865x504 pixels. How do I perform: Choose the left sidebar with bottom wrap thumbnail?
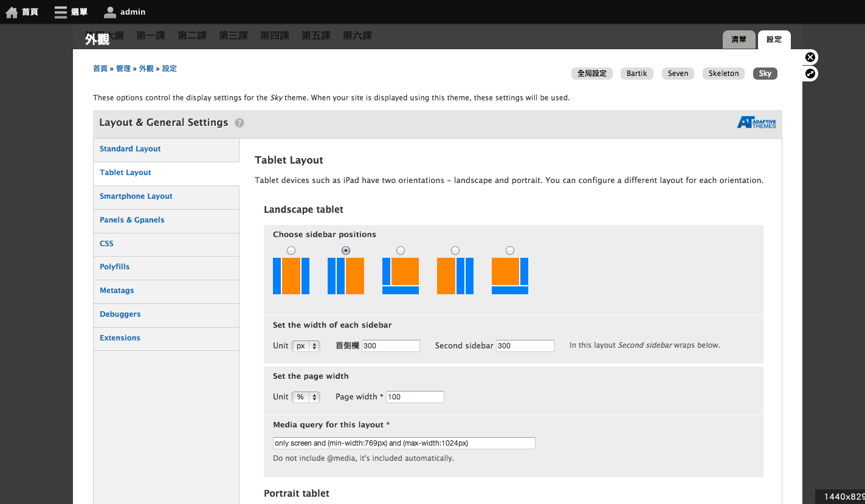[401, 276]
